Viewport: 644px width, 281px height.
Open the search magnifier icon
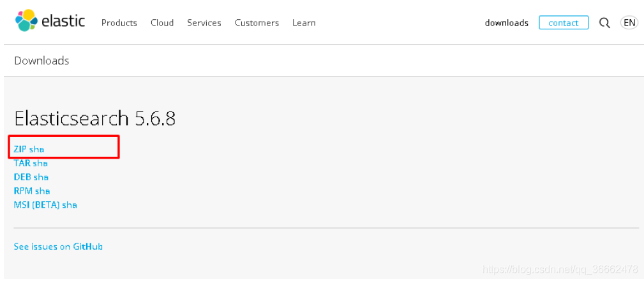[x=604, y=23]
